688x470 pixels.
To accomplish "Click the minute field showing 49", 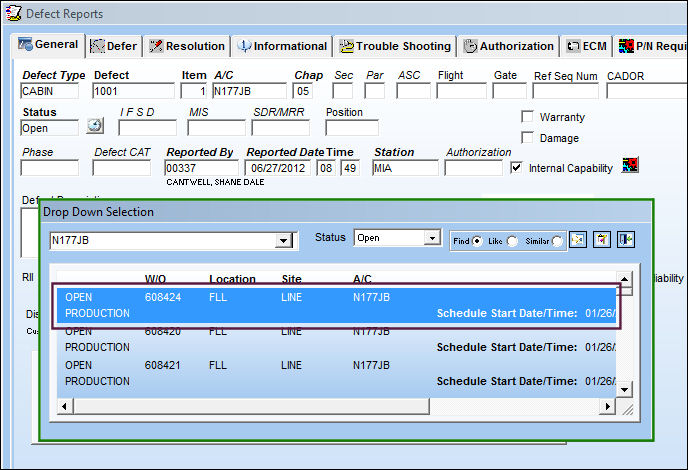I will click(350, 168).
